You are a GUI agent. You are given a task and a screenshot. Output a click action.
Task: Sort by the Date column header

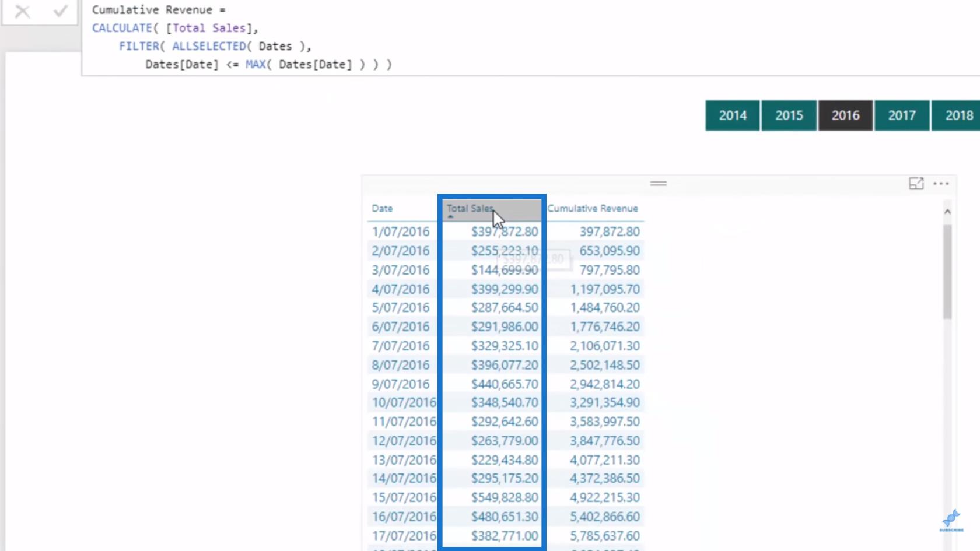(382, 208)
